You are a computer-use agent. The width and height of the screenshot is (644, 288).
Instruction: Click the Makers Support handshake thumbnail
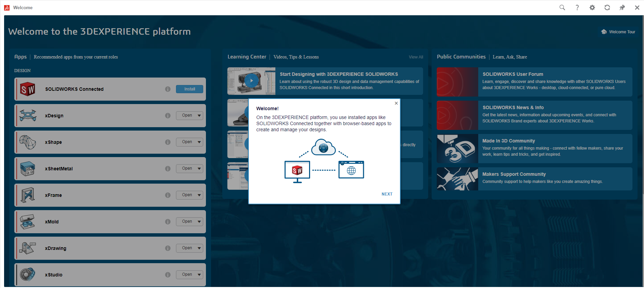457,179
